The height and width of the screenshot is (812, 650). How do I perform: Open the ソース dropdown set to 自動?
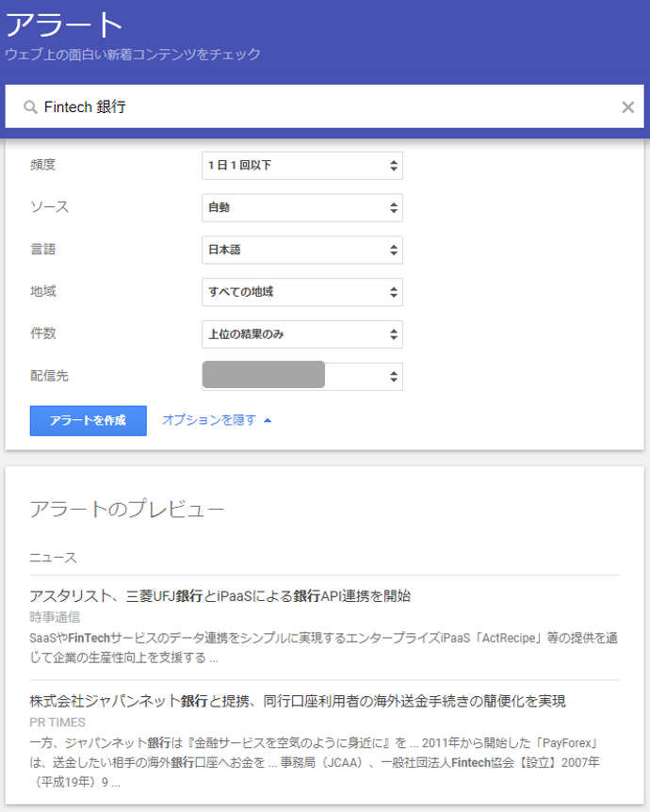click(x=302, y=207)
